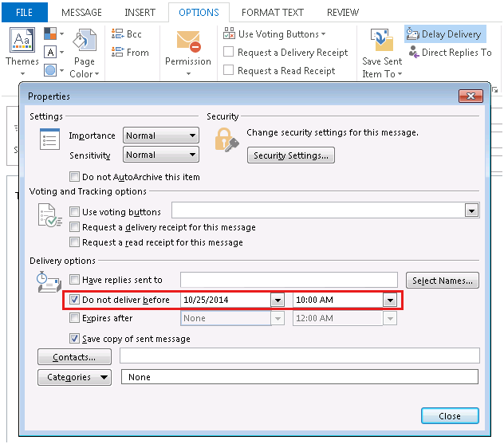504x444 pixels.
Task: Show the Bcc field
Action: (126, 33)
